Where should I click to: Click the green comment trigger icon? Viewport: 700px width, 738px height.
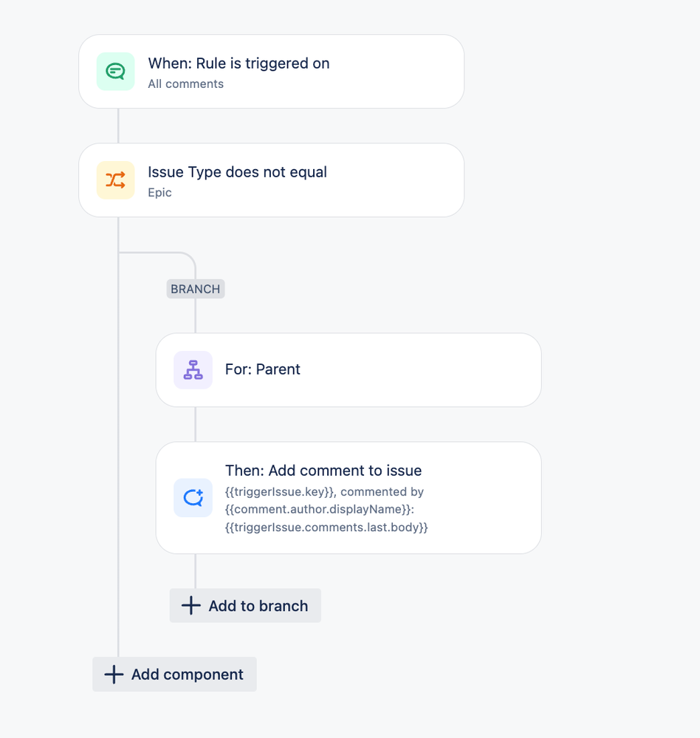click(x=116, y=72)
